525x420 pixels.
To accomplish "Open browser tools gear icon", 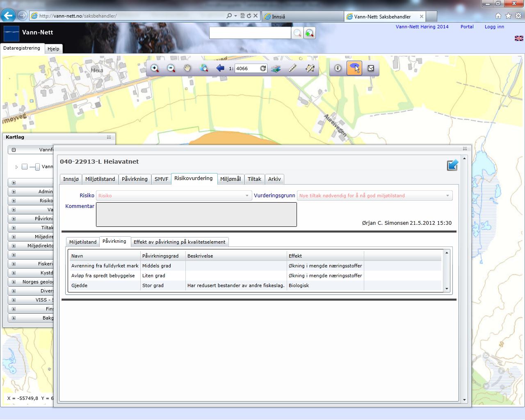I will tap(518, 16).
